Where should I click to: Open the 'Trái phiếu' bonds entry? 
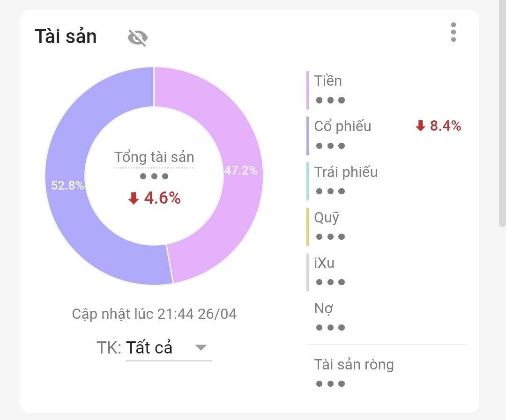pos(346,172)
